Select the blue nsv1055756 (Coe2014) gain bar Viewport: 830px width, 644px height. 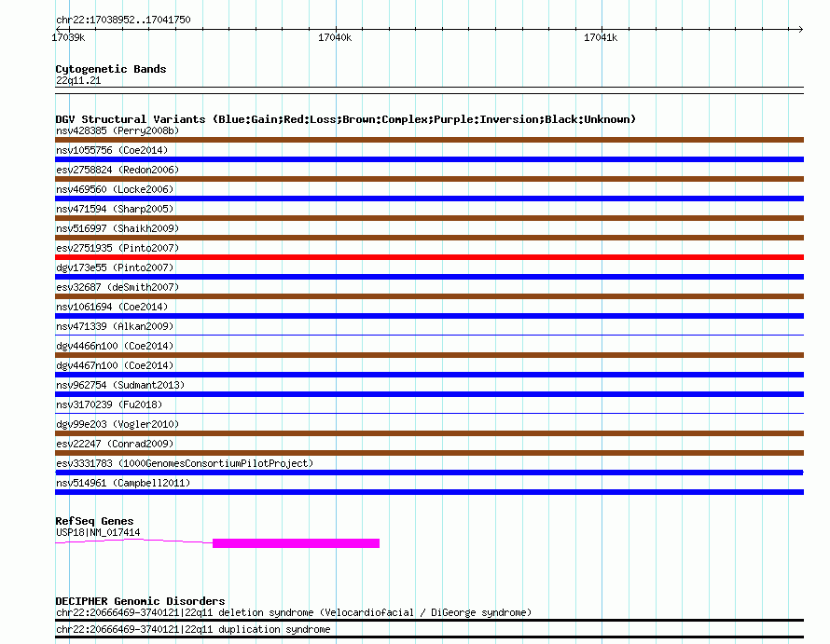[429, 159]
